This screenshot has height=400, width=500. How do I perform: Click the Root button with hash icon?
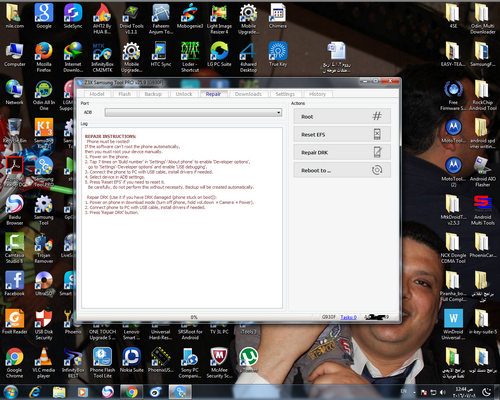pos(342,116)
